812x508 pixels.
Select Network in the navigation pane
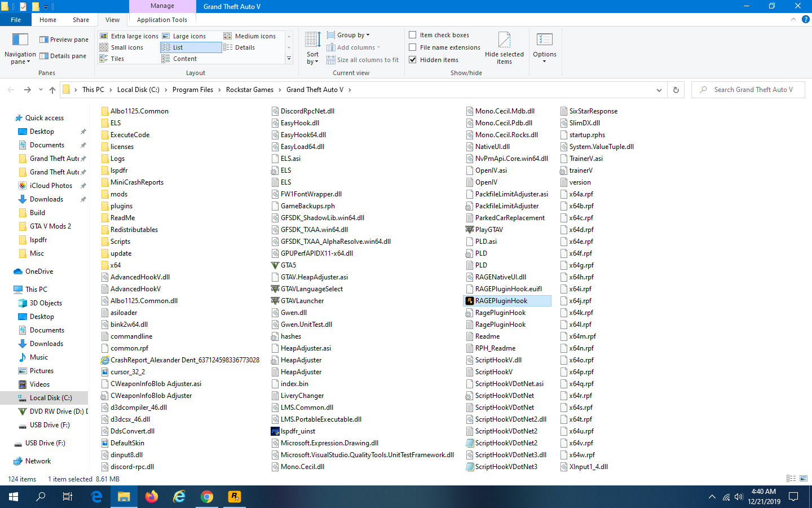(x=38, y=461)
